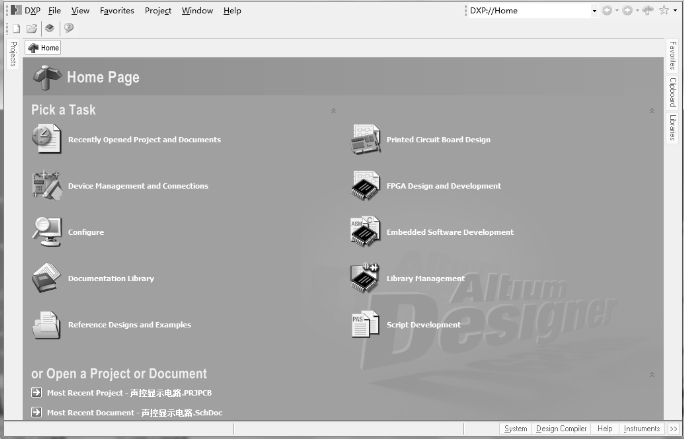This screenshot has height=439, width=684.
Task: Open the Libraries side panel tab
Action: coord(672,127)
